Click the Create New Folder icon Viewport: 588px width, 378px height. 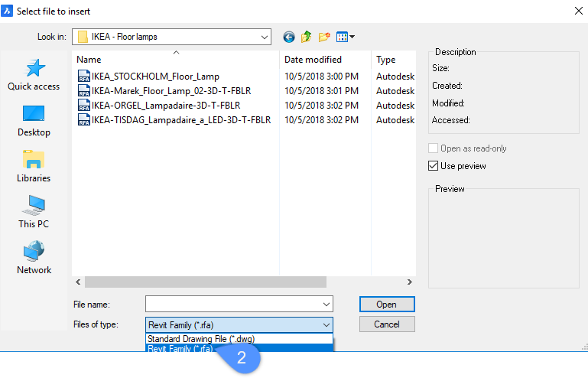[324, 37]
